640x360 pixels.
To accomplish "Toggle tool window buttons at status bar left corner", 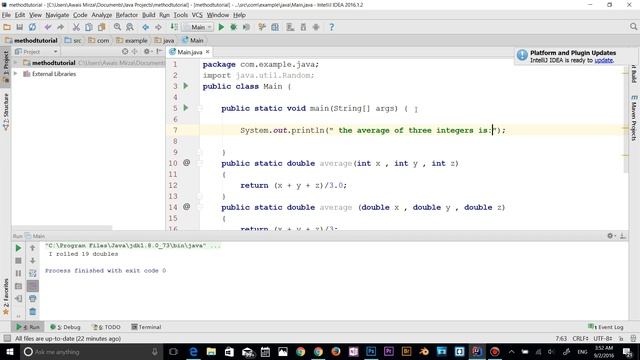I will coord(7,338).
